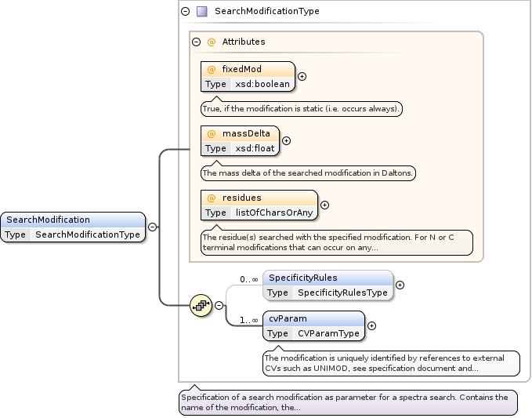This screenshot has width=532, height=418.
Task: Click the sequence compositor icon
Action: (201, 306)
